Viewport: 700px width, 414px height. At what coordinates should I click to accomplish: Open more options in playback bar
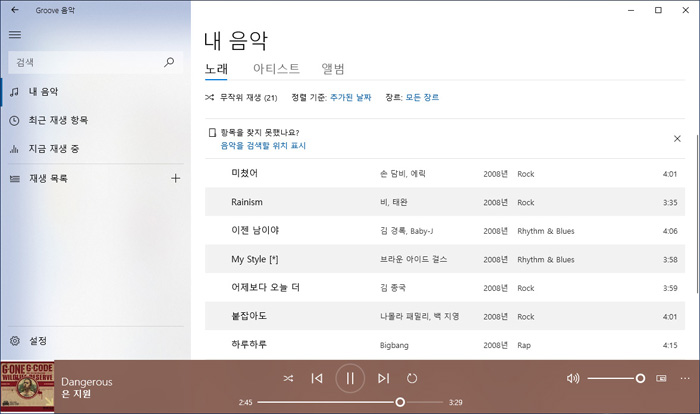pyautogui.click(x=685, y=379)
